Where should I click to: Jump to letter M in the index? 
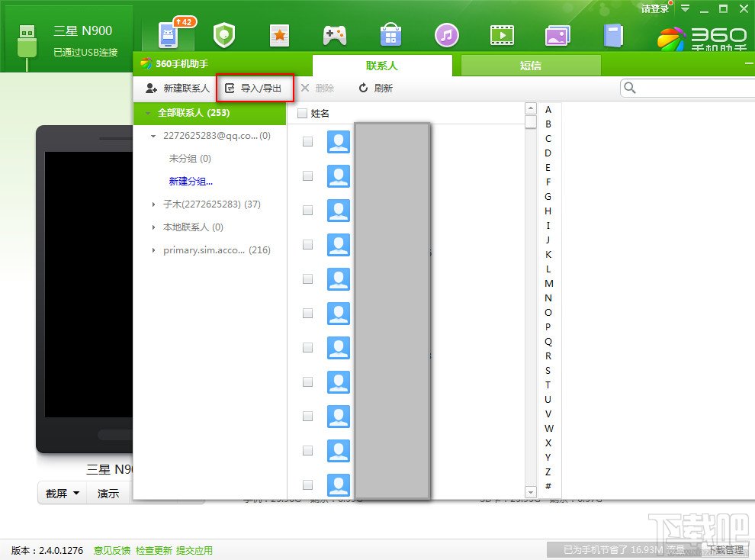click(548, 284)
